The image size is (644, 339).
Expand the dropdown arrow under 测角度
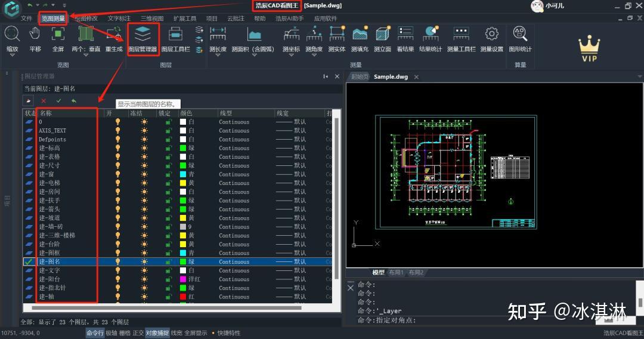(314, 55)
